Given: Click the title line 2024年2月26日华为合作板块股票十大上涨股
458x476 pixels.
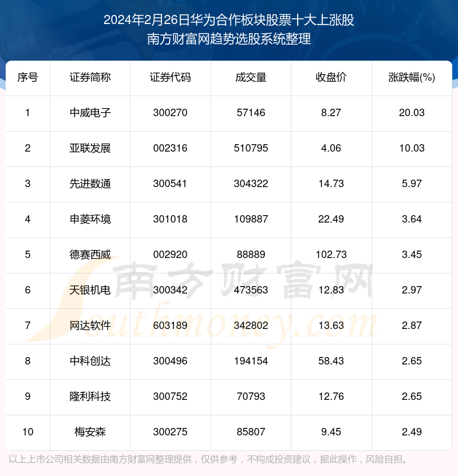Looking at the screenshot, I should [229, 21].
